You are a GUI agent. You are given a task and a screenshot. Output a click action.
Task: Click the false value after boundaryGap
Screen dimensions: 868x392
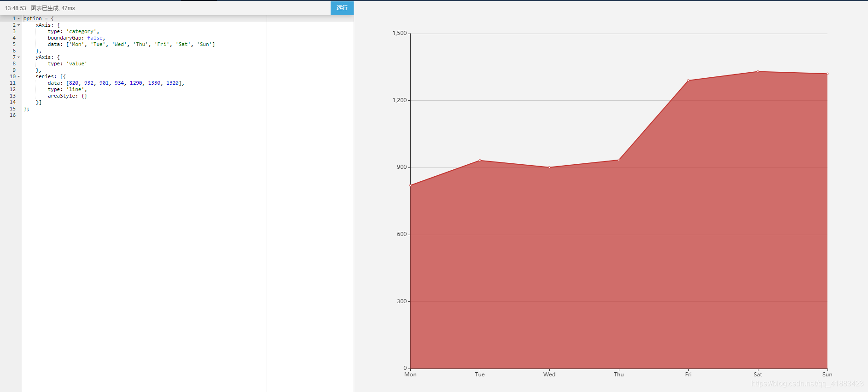pyautogui.click(x=95, y=38)
